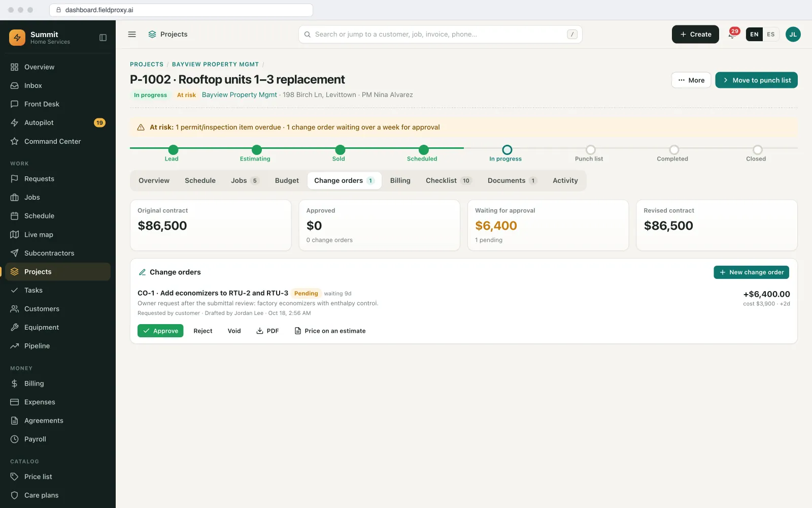The image size is (812, 508).
Task: Open Price on an estimate
Action: pyautogui.click(x=330, y=331)
